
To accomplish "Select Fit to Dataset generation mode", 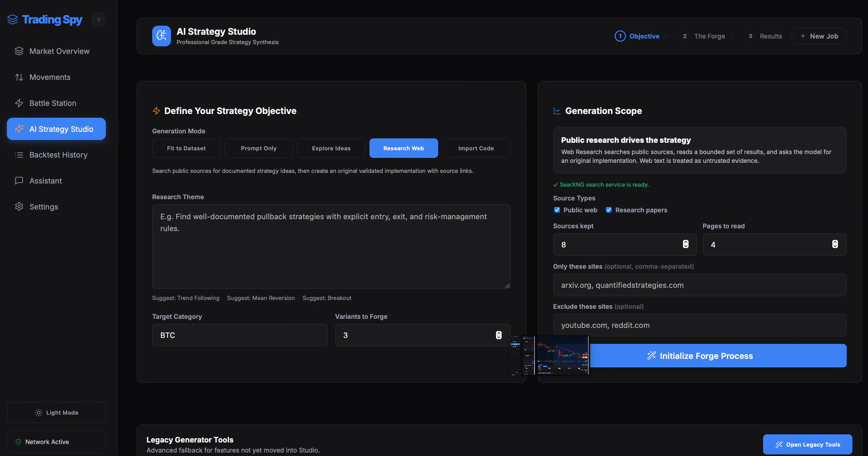I will (186, 148).
